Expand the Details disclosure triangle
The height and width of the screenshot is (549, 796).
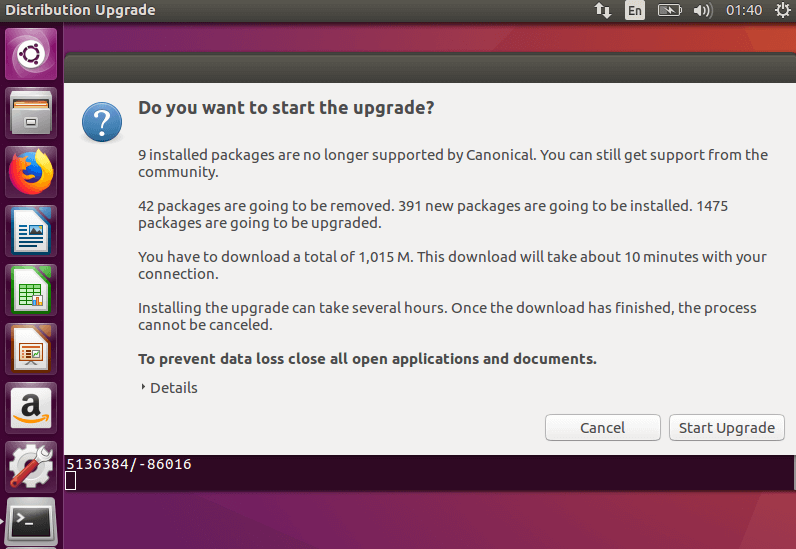(144, 388)
